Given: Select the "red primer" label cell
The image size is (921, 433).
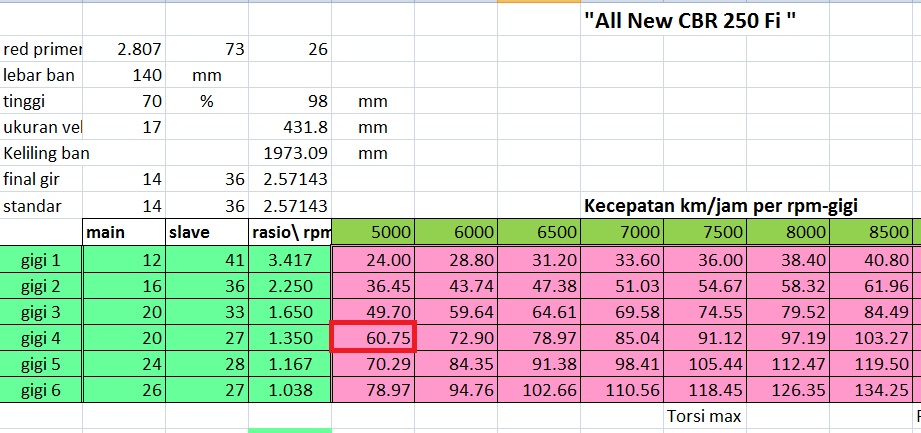Looking at the screenshot, I should [42, 49].
